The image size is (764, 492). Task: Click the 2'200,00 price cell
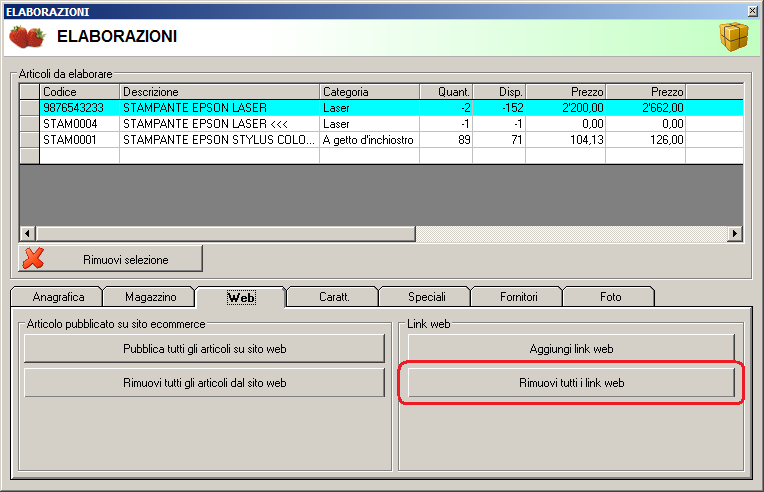(566, 108)
